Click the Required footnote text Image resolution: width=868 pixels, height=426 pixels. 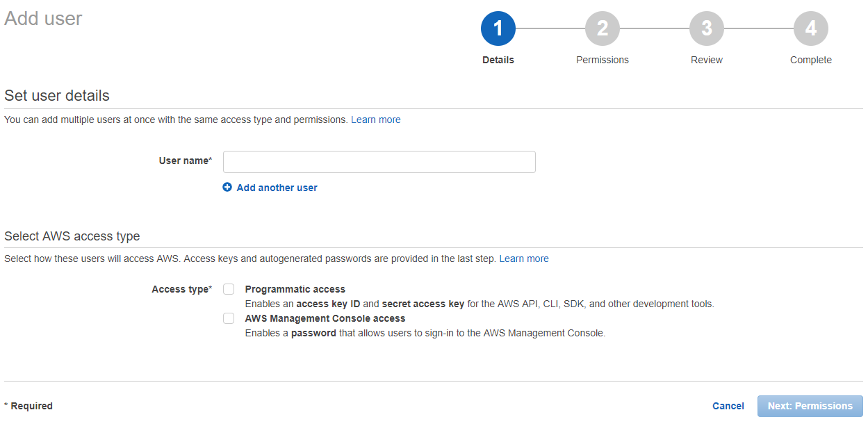tap(28, 406)
